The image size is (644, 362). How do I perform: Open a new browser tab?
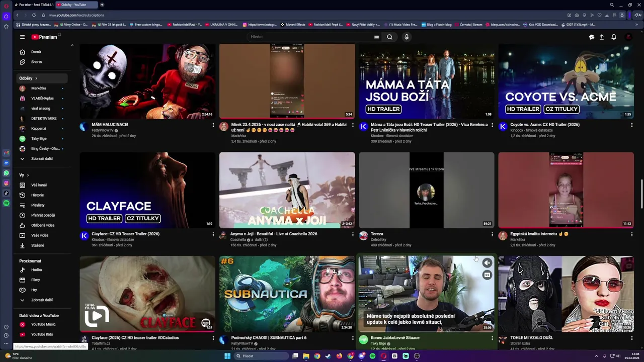pos(102,5)
